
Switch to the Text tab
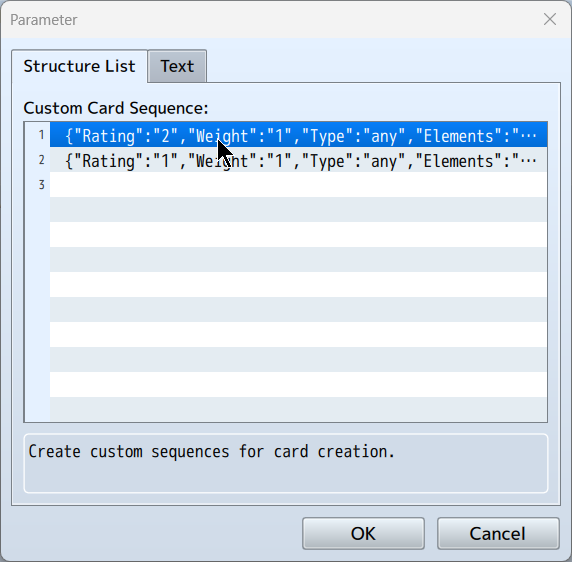click(177, 66)
